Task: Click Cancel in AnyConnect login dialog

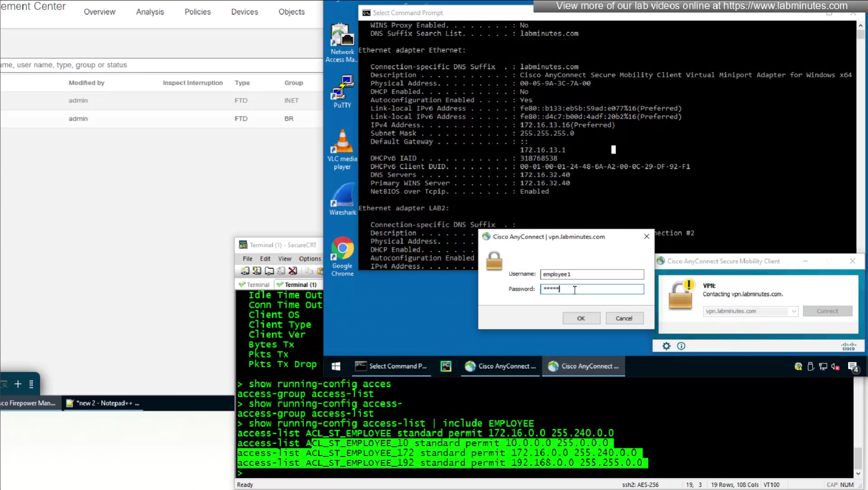Action: click(x=623, y=318)
